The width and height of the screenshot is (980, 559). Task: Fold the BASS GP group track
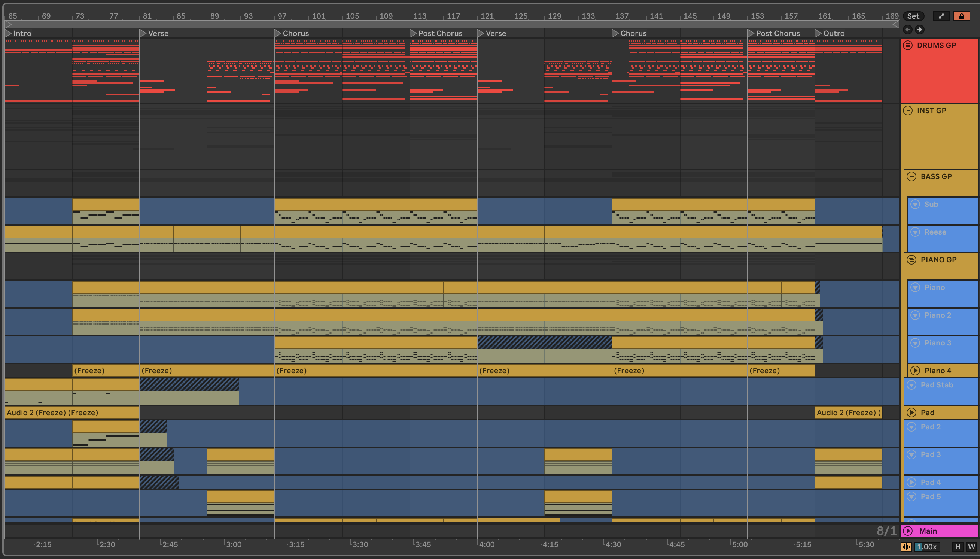911,176
